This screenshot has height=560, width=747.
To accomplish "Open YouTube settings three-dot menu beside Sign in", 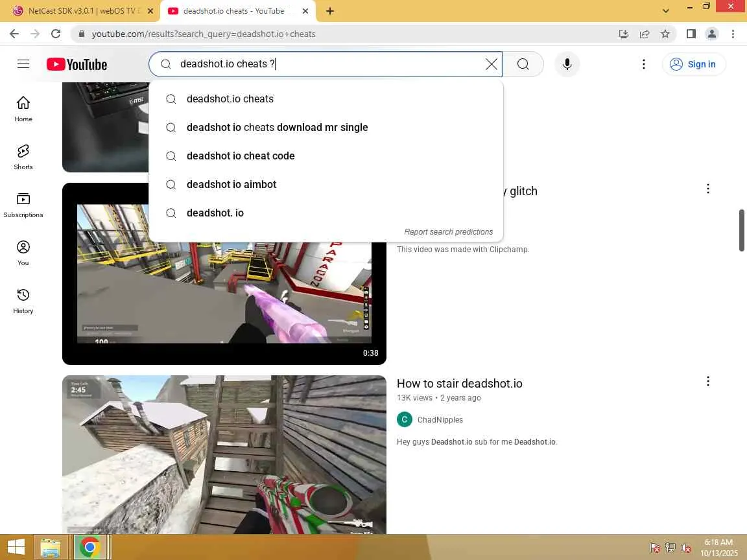I will pyautogui.click(x=644, y=64).
